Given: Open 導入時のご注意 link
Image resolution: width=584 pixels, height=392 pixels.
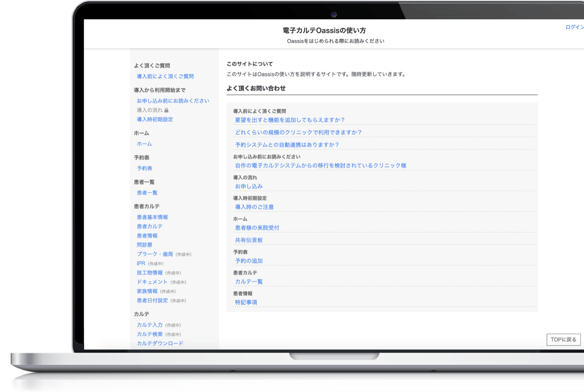Looking at the screenshot, I should pyautogui.click(x=254, y=207).
